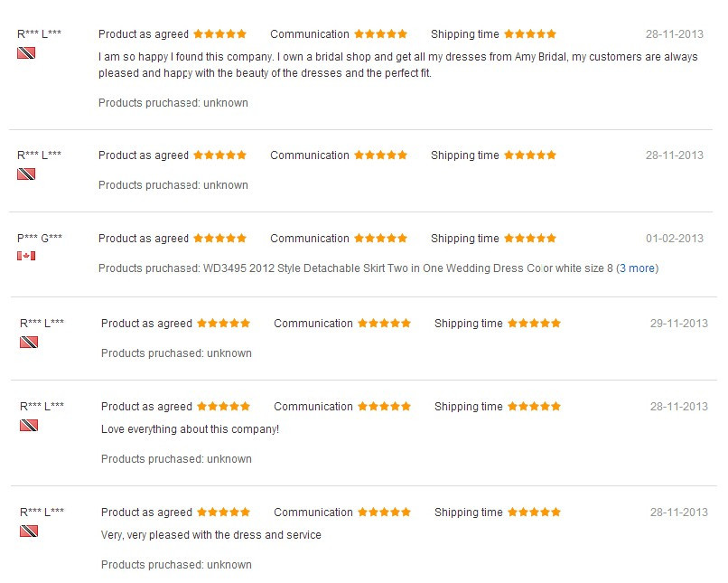The image size is (728, 583).
Task: Click the Product as agreed stars in first review
Action: pyautogui.click(x=220, y=34)
